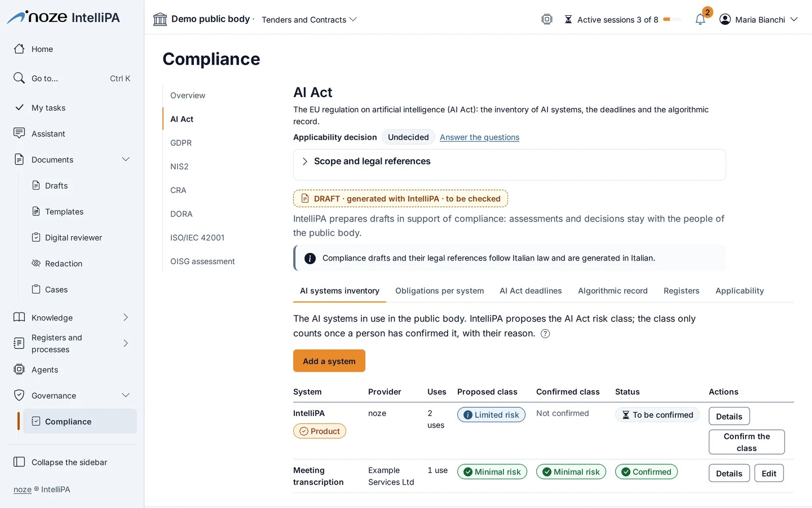Image resolution: width=812 pixels, height=508 pixels.
Task: Click the help question mark icon
Action: coord(545,334)
